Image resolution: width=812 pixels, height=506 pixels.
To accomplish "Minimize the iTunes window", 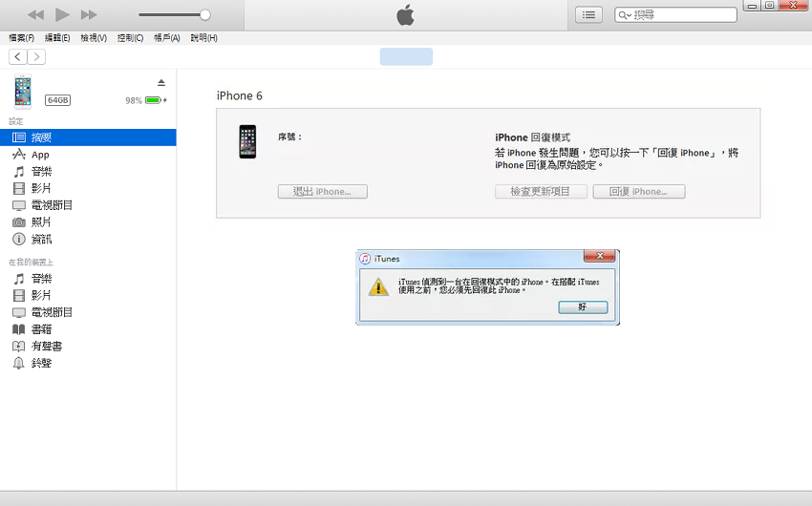I will click(x=752, y=6).
